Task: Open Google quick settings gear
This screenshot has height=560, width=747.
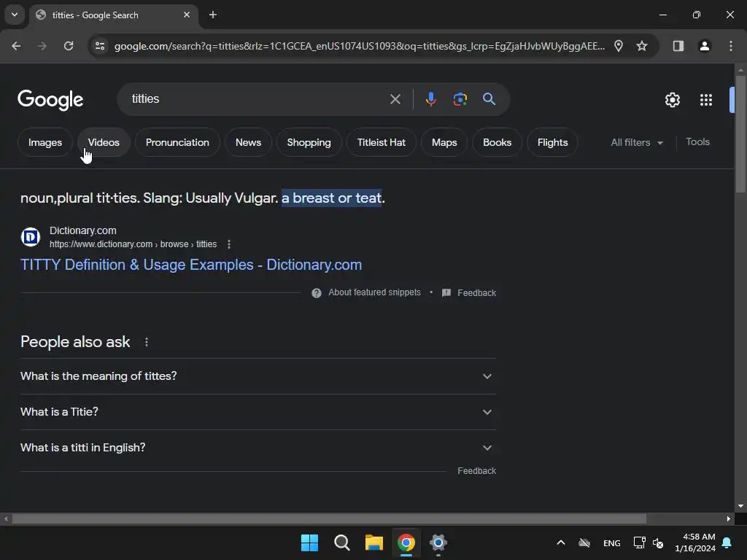Action: pyautogui.click(x=672, y=100)
